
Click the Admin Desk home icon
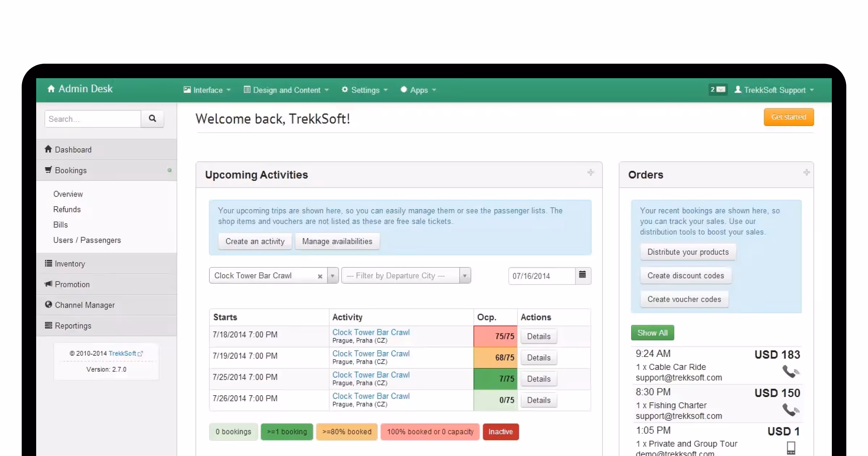click(51, 89)
